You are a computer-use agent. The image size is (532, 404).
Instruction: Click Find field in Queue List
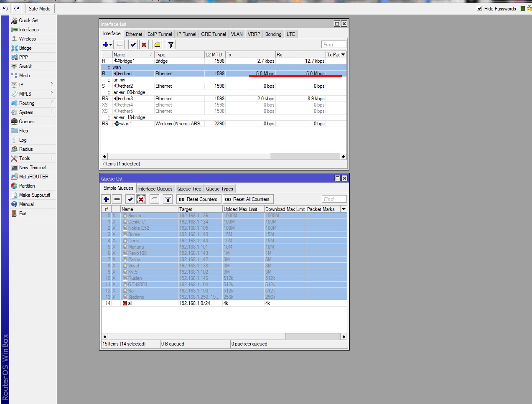point(334,199)
